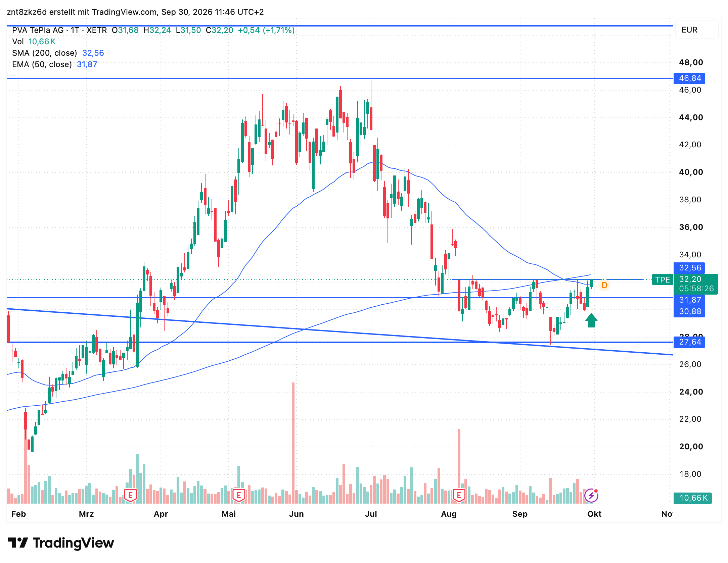The width and height of the screenshot is (728, 563).
Task: Click the Aug label on time axis
Action: point(449,514)
